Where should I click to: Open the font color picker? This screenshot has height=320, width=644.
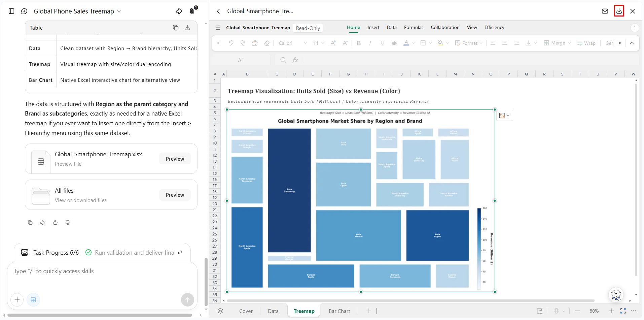click(x=406, y=43)
